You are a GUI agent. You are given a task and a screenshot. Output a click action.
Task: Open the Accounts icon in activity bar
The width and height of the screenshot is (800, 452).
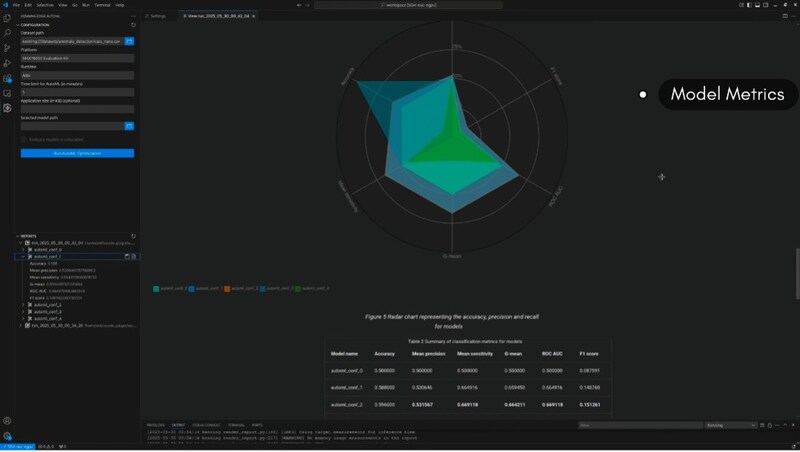[x=7, y=421]
